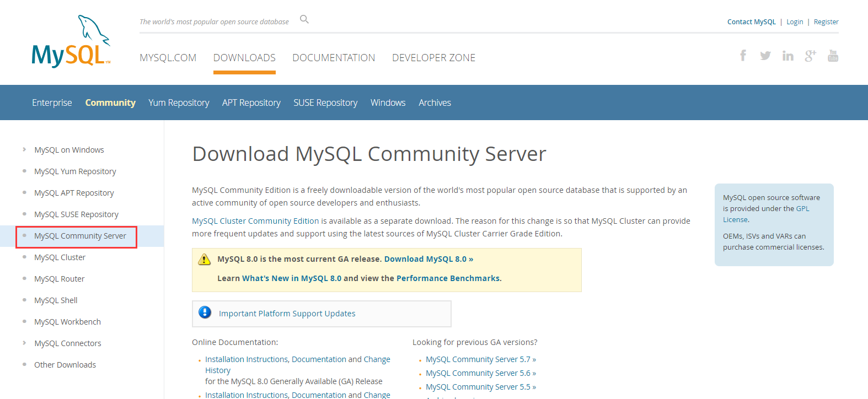Viewport: 868px width, 399px height.
Task: Click the 'Download MySQL Community Server' heading
Action: pos(369,154)
